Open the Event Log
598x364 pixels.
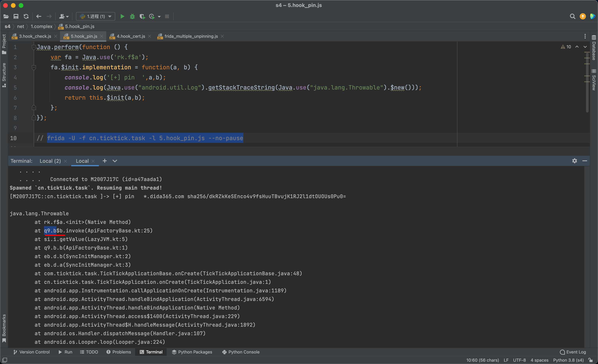pos(573,352)
